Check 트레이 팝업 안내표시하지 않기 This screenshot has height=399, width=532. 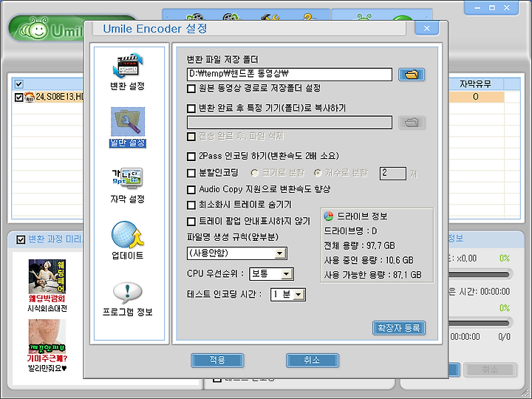pos(191,222)
